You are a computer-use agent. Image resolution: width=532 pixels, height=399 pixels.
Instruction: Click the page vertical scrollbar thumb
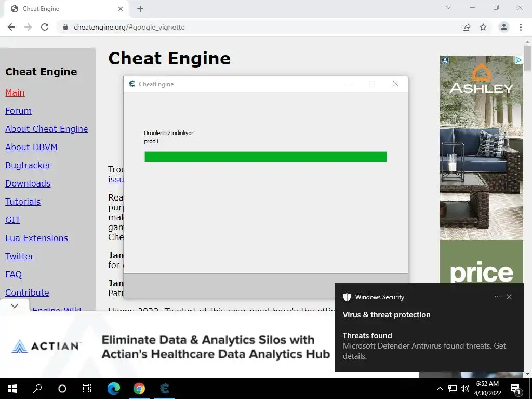click(x=527, y=58)
